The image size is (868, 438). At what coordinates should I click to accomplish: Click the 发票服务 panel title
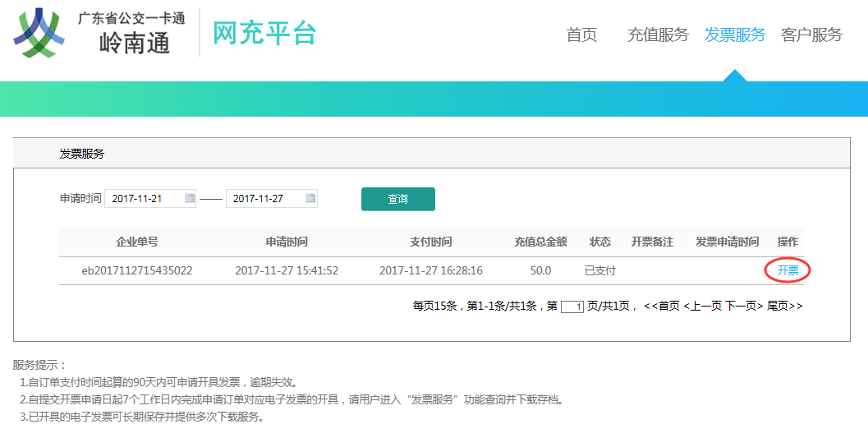tap(82, 154)
